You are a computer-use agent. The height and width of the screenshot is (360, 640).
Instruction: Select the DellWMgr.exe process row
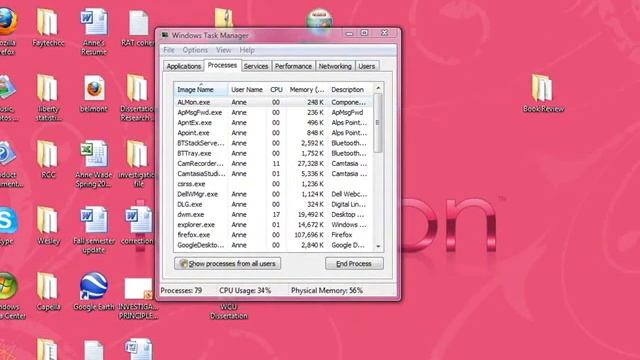click(x=273, y=194)
